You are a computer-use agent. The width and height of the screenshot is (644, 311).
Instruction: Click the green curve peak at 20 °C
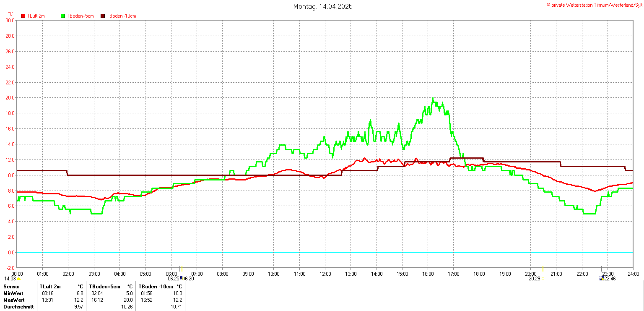click(433, 99)
